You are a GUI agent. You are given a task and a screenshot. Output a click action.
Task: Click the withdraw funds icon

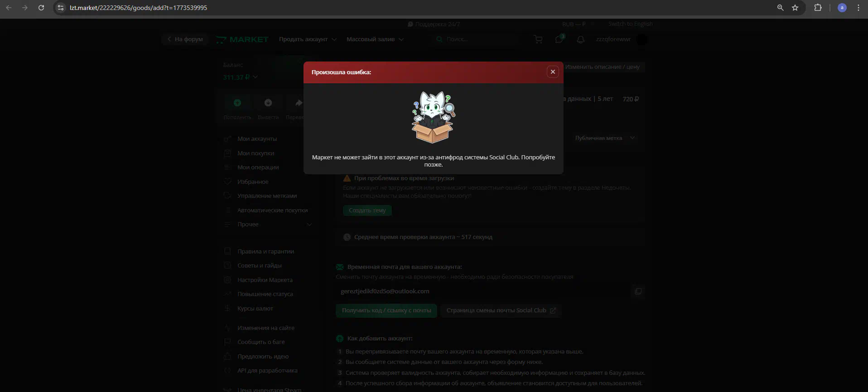(268, 103)
